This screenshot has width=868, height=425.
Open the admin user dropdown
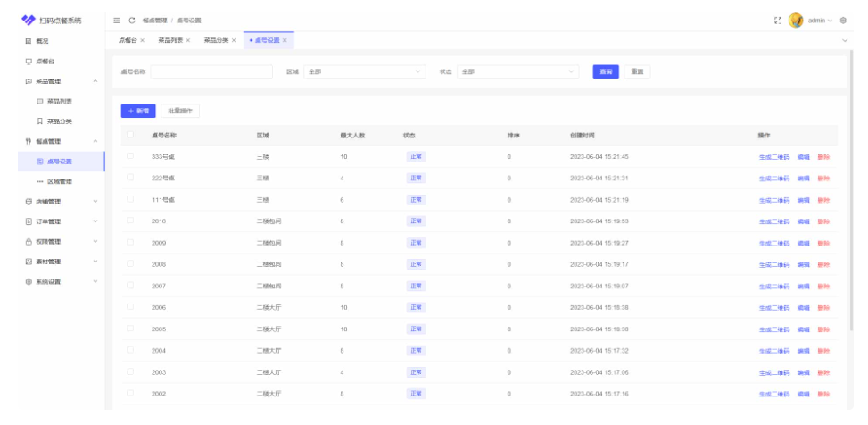(820, 21)
